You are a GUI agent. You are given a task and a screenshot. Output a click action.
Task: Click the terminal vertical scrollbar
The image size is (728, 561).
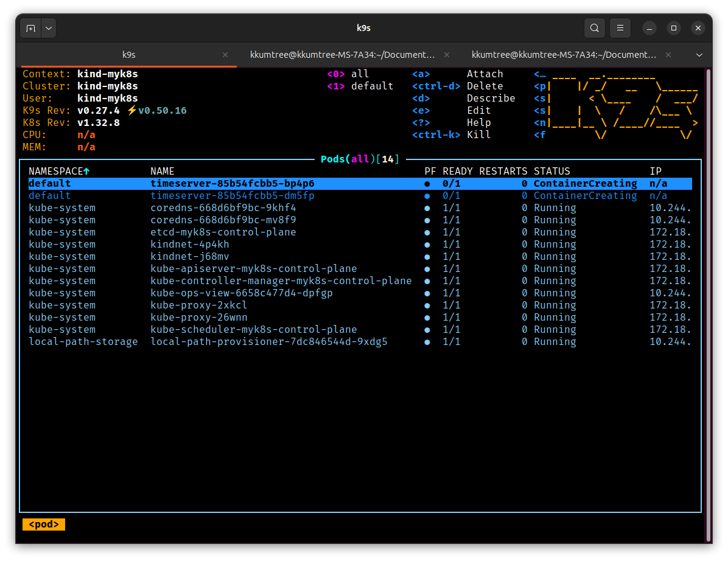(709, 305)
